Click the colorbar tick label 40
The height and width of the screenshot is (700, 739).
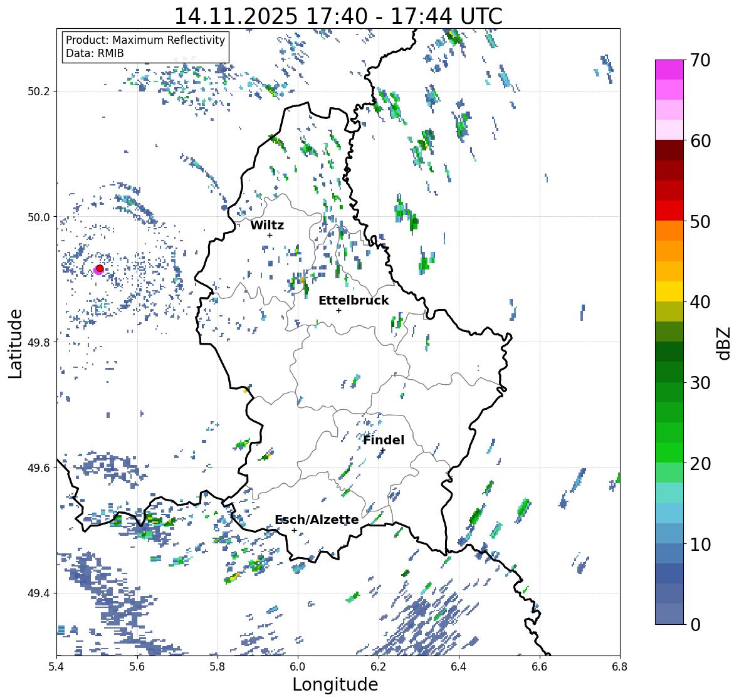tap(700, 302)
